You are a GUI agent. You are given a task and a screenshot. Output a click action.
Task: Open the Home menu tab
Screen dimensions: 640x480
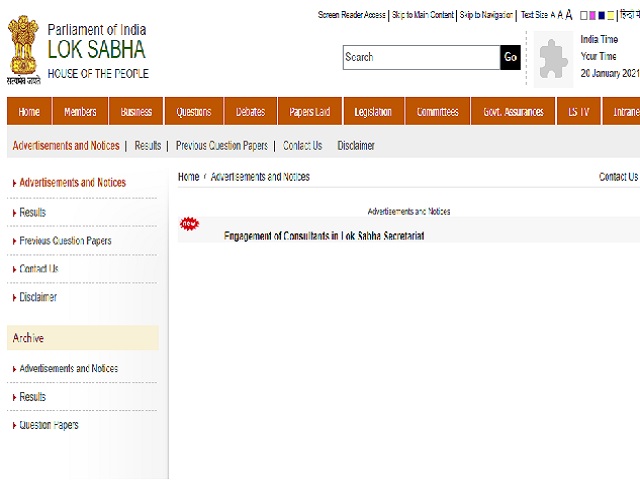[x=29, y=111]
